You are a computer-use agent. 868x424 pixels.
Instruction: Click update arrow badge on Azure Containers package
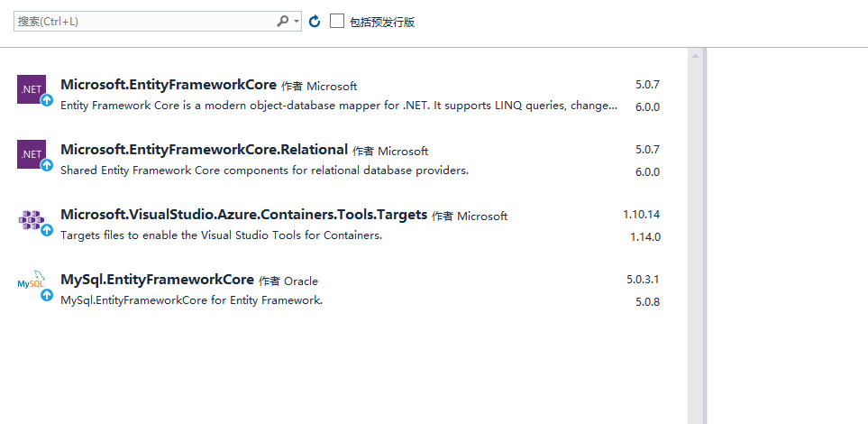(47, 230)
